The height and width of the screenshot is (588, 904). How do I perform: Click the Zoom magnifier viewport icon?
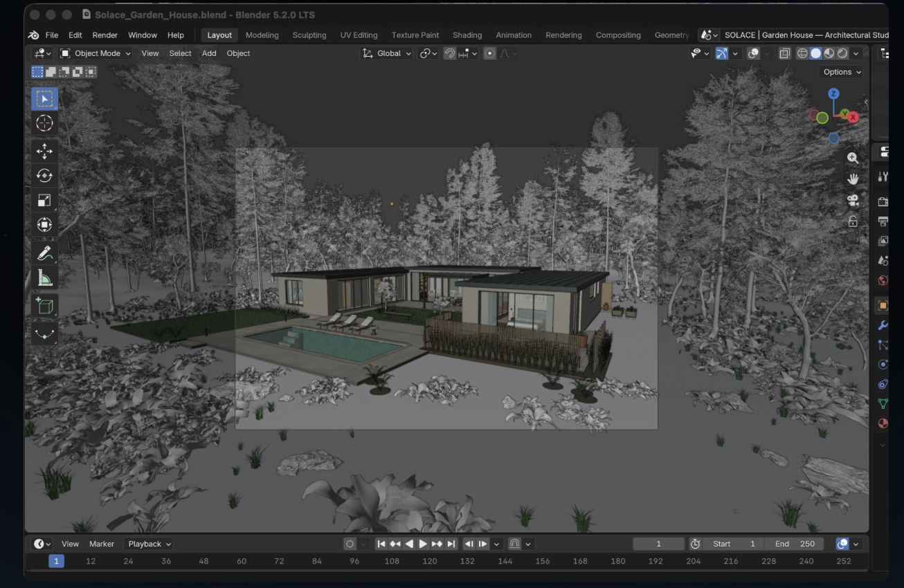[853, 158]
